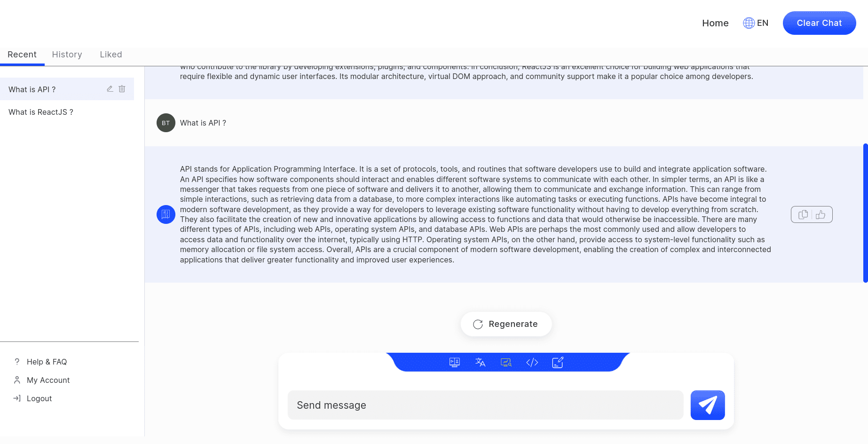Open the "What is ReactJS ?" conversation

pyautogui.click(x=41, y=112)
